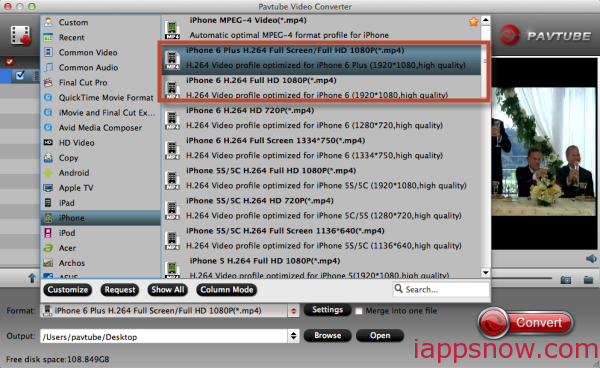The height and width of the screenshot is (368, 600).
Task: Click the Apple TV icon
Action: pyautogui.click(x=48, y=188)
